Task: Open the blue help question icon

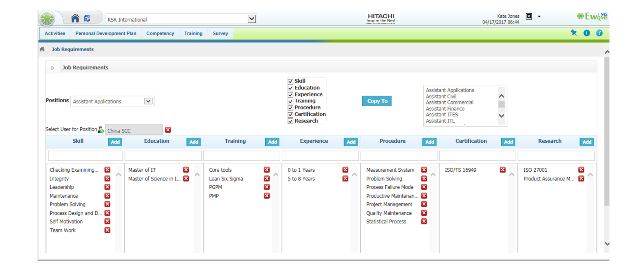Action: [x=599, y=33]
